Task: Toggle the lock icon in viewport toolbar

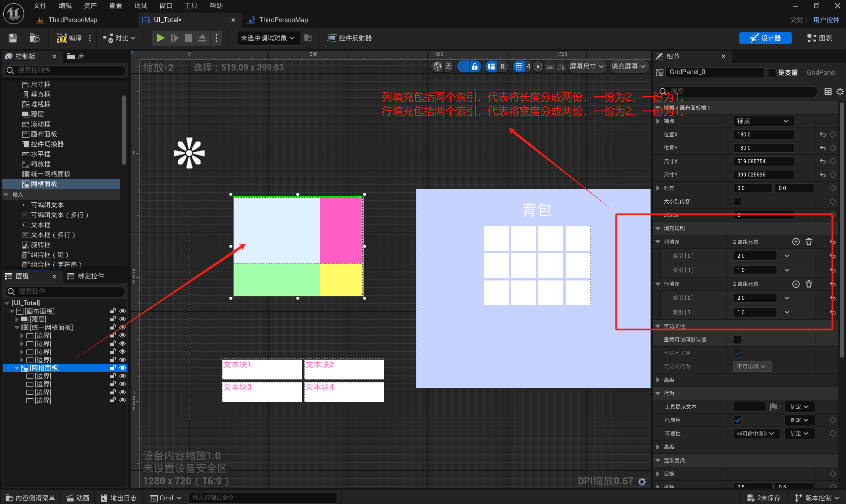Action: (475, 66)
